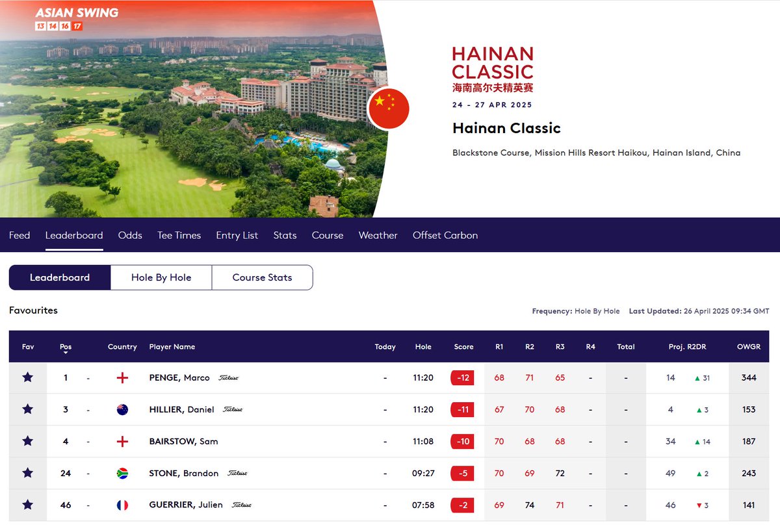The image size is (780, 532).
Task: Click the -11 score badge for HILLIER
Action: coord(463,409)
